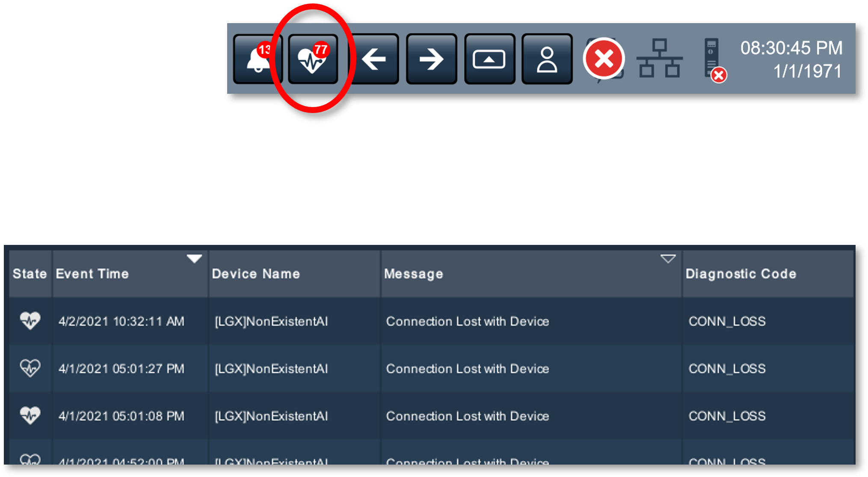Click the Message column header label
The image size is (868, 477).
[413, 274]
